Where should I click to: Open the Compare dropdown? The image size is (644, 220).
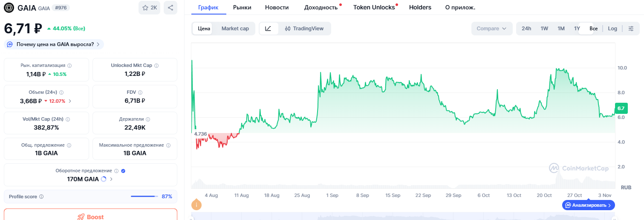coord(491,29)
